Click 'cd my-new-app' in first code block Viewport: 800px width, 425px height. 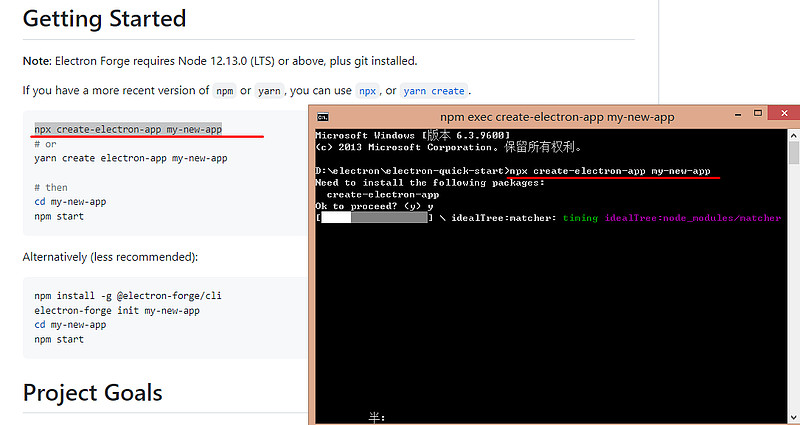pos(70,202)
